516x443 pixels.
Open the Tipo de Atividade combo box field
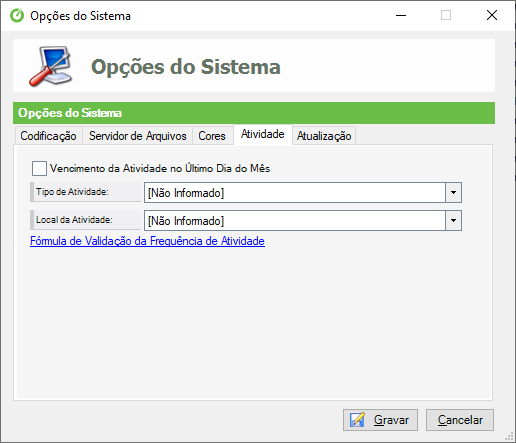click(303, 192)
